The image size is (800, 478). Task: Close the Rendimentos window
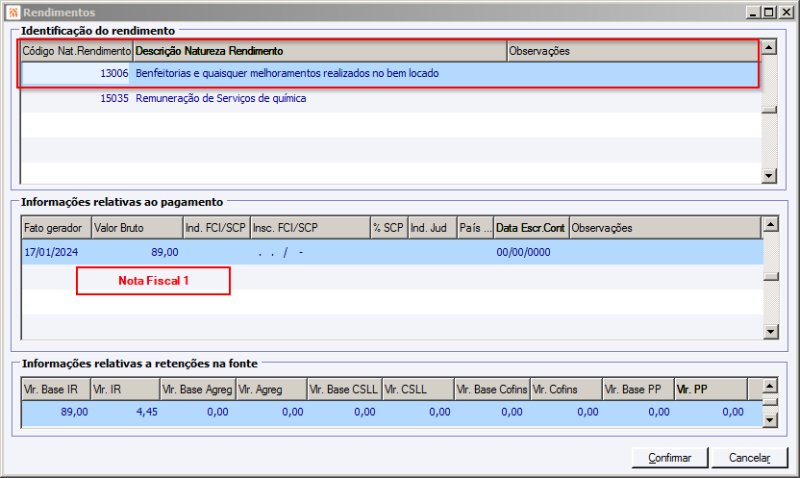click(x=786, y=12)
